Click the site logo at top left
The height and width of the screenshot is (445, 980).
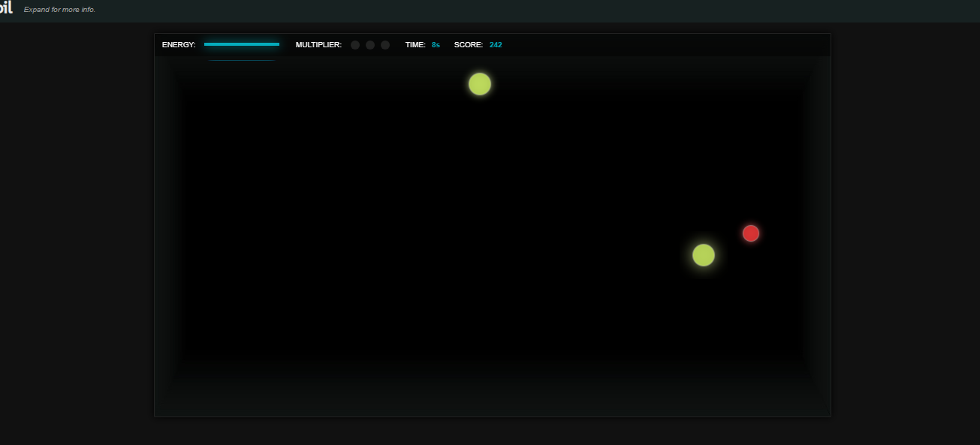(x=6, y=8)
